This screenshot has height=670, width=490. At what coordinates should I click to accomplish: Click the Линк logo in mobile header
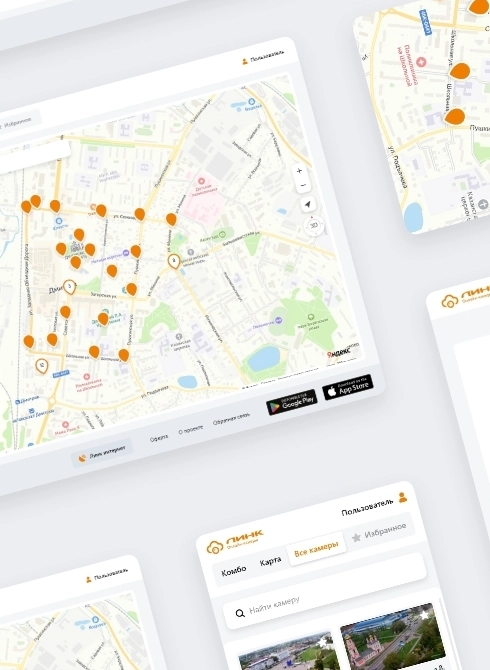235,541
